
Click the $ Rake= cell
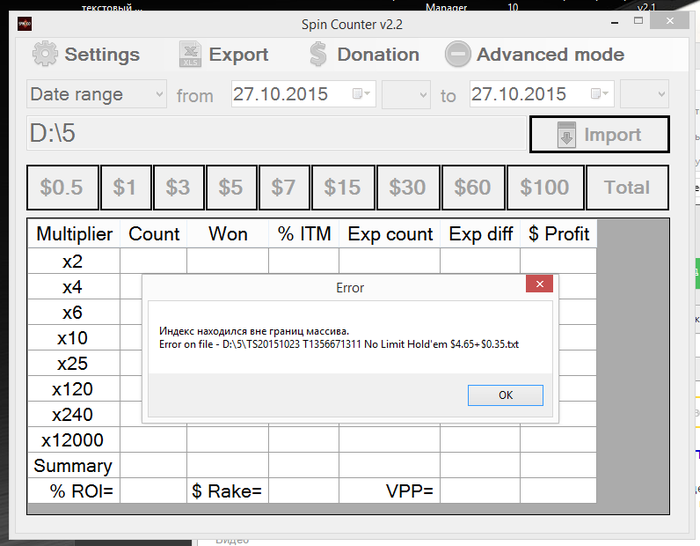click(x=227, y=491)
